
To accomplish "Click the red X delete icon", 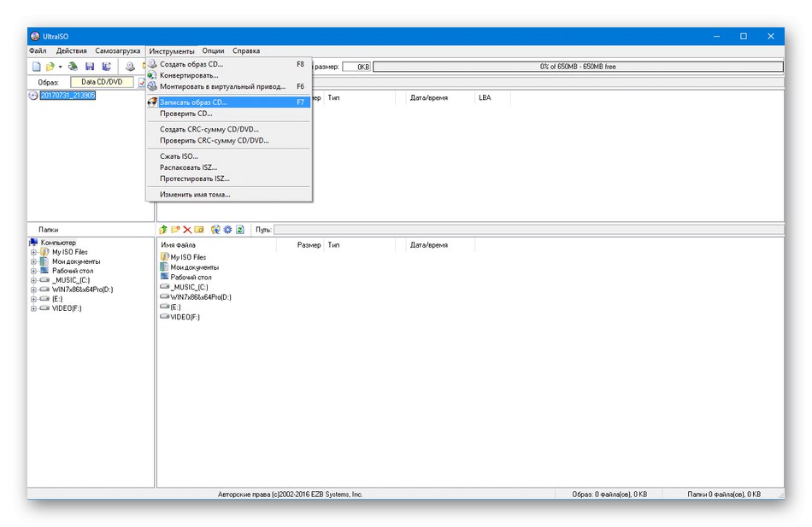I will pos(187,229).
